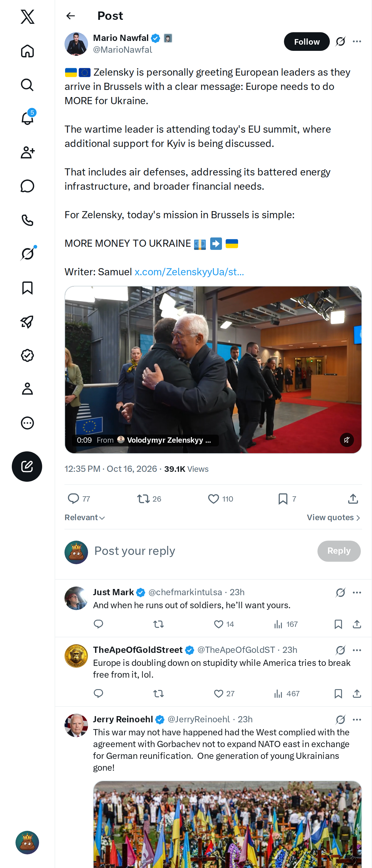
Task: Open the Search and Explore icon
Action: (x=27, y=85)
